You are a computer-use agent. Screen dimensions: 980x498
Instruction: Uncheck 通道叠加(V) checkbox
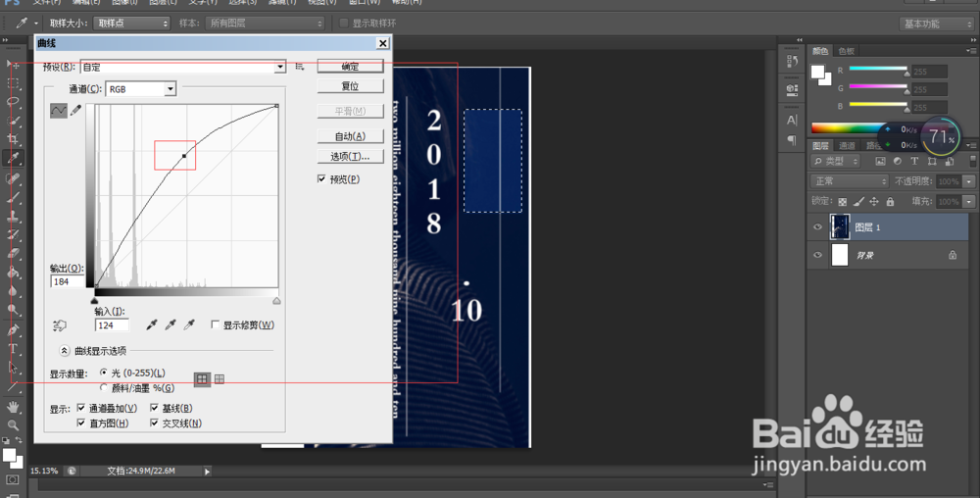[80, 408]
